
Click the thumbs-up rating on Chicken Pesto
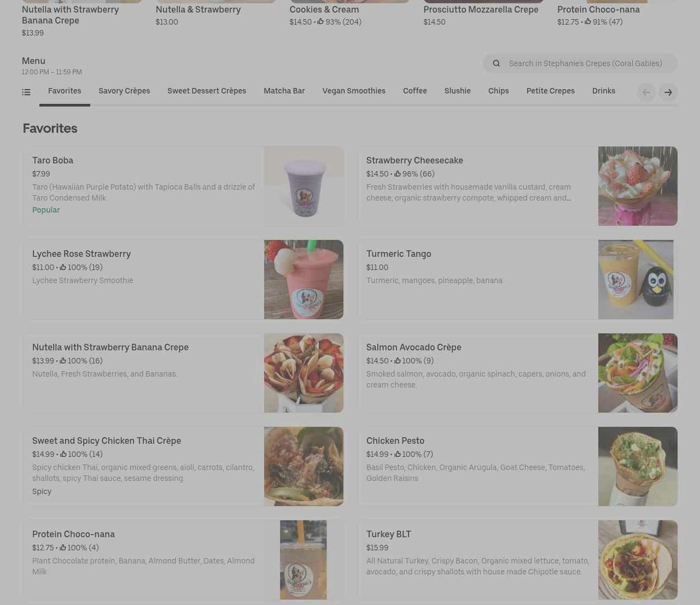[413, 454]
